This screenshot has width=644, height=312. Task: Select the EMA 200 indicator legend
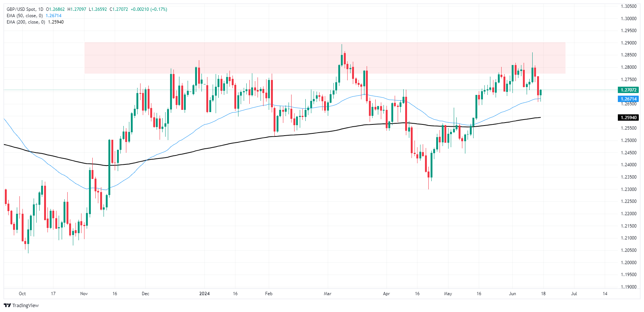pyautogui.click(x=26, y=22)
